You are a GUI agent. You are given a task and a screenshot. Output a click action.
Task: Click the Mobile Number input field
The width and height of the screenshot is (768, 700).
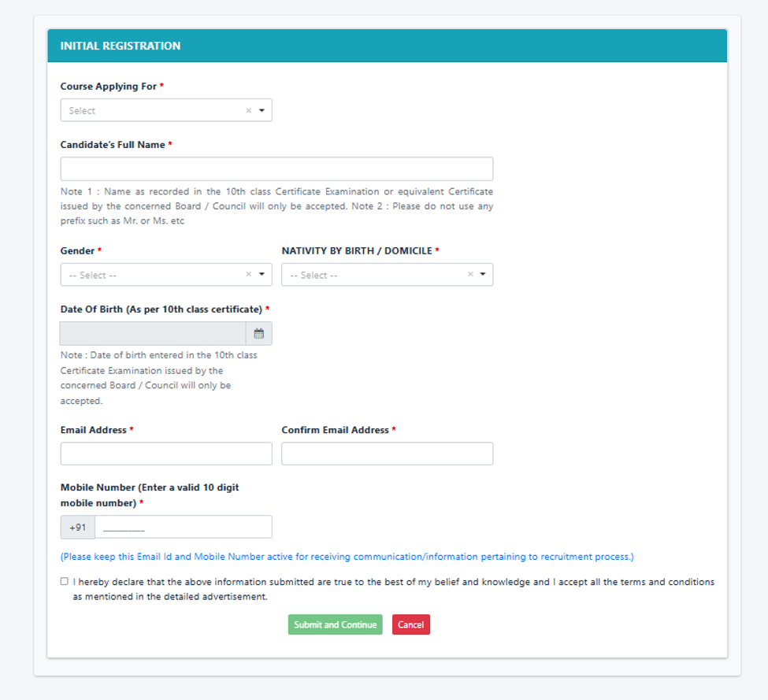pos(184,528)
